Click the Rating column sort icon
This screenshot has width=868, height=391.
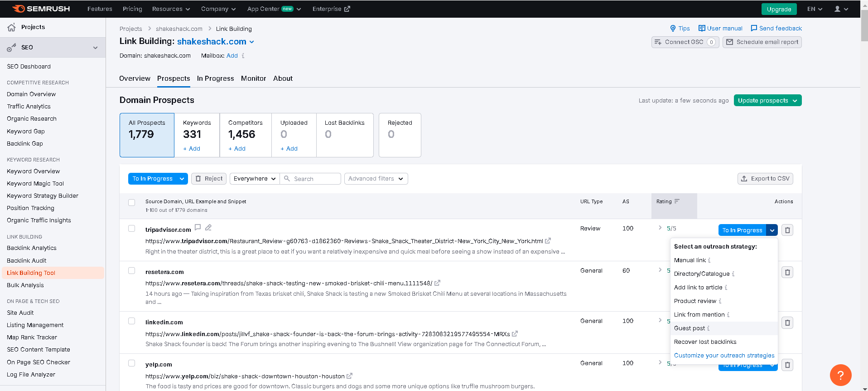[677, 201]
